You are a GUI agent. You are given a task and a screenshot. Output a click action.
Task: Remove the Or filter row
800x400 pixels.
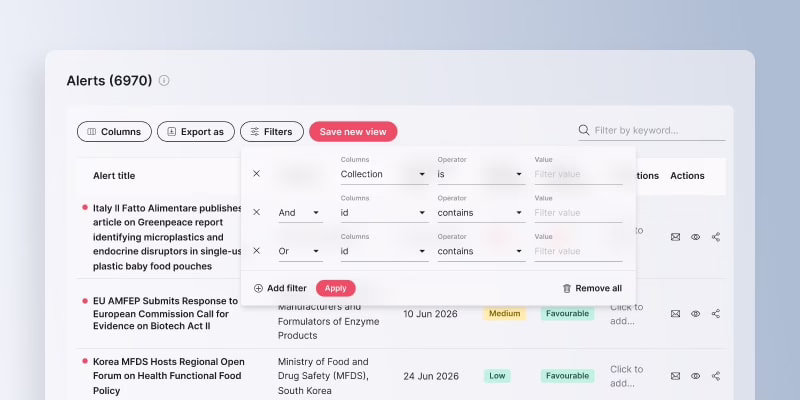click(x=257, y=251)
